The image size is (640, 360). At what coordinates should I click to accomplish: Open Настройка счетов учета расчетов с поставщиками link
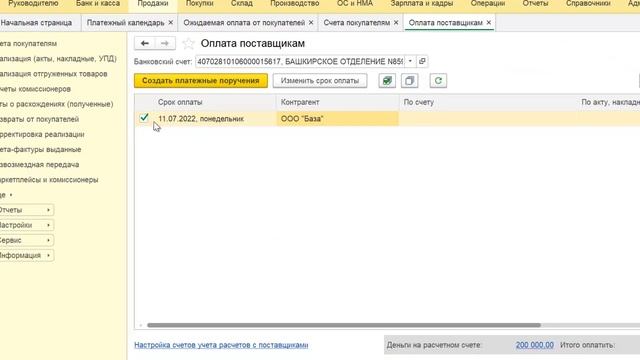coord(221,345)
